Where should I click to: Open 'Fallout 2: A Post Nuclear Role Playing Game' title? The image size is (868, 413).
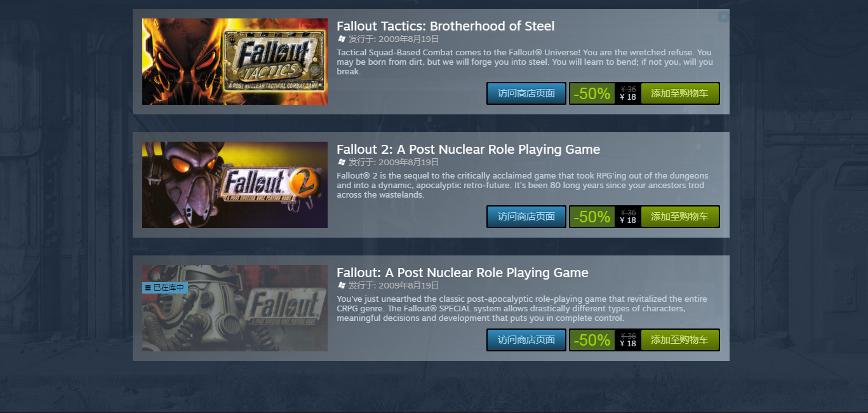point(469,149)
